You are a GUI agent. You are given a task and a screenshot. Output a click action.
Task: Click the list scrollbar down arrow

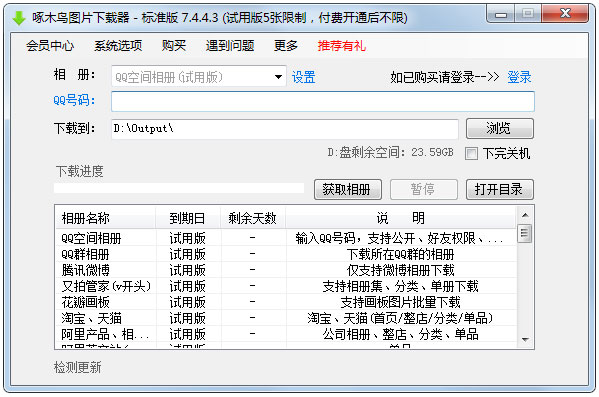pos(525,339)
